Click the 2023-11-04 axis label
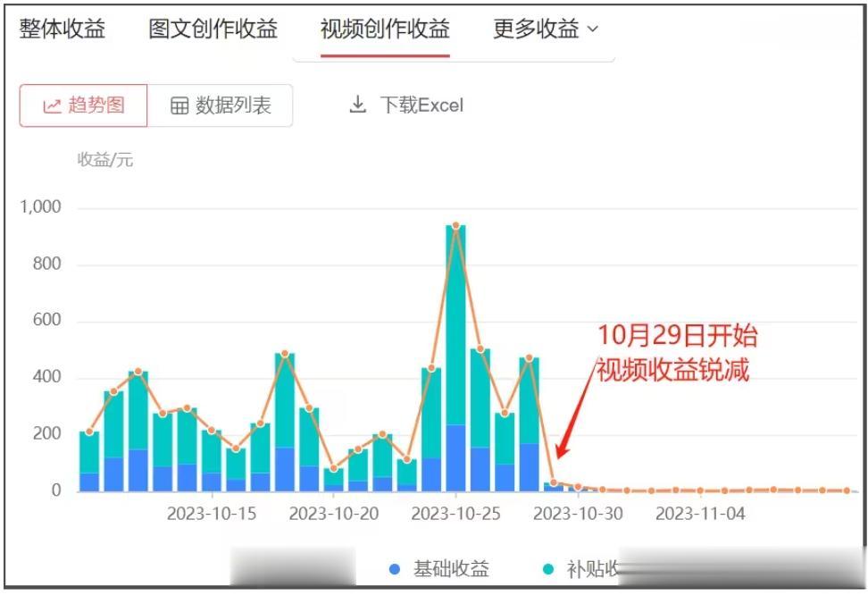 (700, 514)
